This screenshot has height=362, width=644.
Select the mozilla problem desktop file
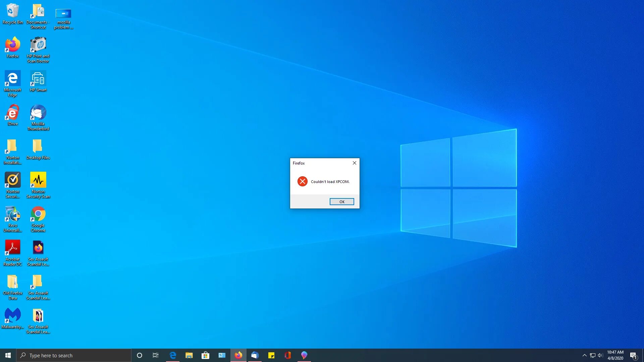click(63, 18)
